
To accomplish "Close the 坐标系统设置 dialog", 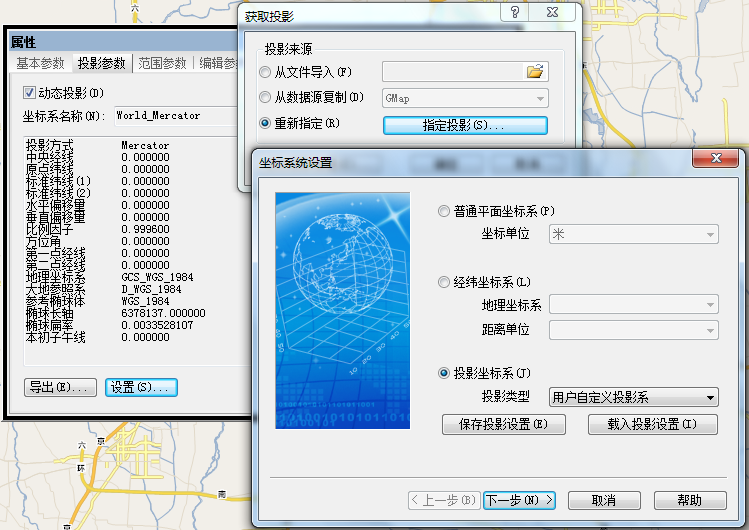I will point(716,158).
